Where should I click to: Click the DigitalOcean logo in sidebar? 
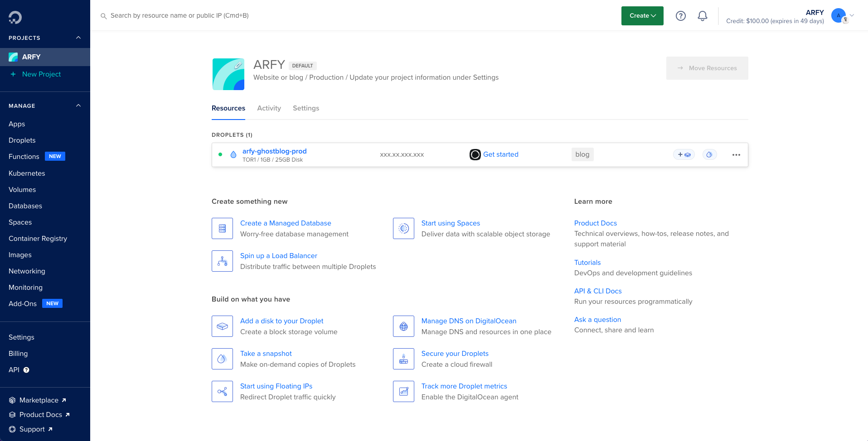(15, 17)
